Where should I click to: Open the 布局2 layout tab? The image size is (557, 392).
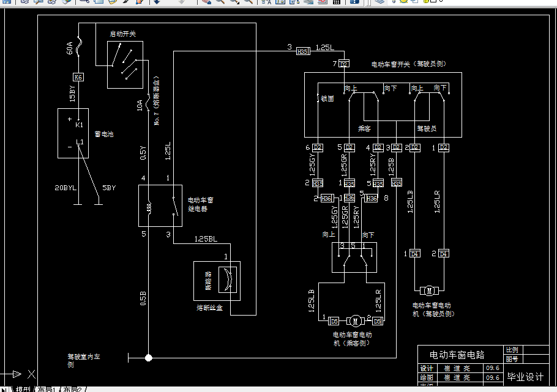(72, 389)
